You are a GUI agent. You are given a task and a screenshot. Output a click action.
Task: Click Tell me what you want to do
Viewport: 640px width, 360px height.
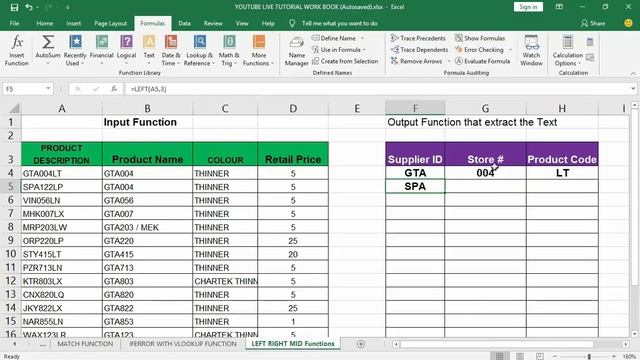click(339, 23)
